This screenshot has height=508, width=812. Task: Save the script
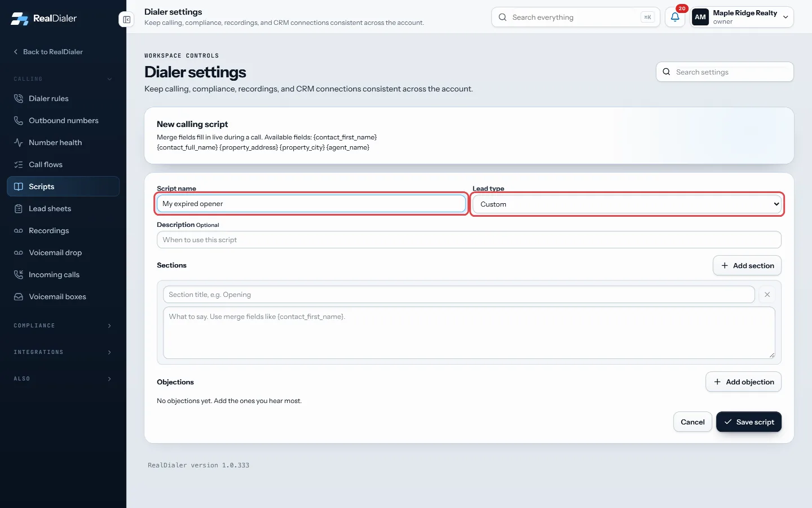(x=749, y=422)
